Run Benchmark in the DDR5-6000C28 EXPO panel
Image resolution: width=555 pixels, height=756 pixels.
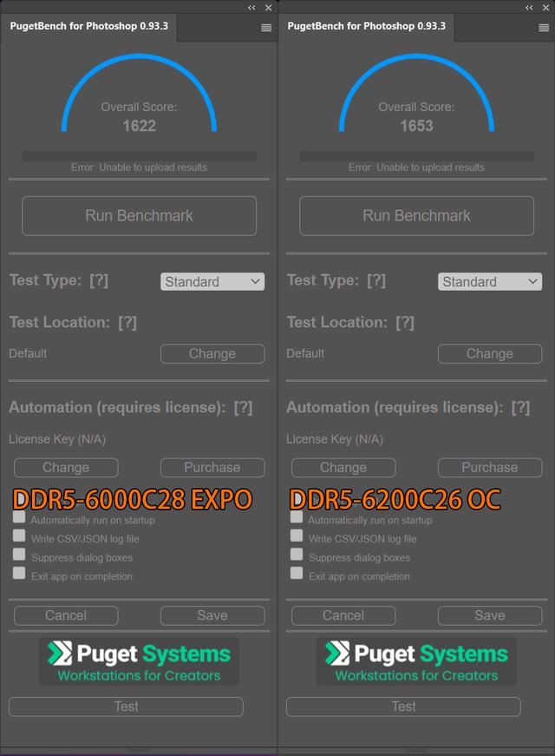[x=140, y=215]
